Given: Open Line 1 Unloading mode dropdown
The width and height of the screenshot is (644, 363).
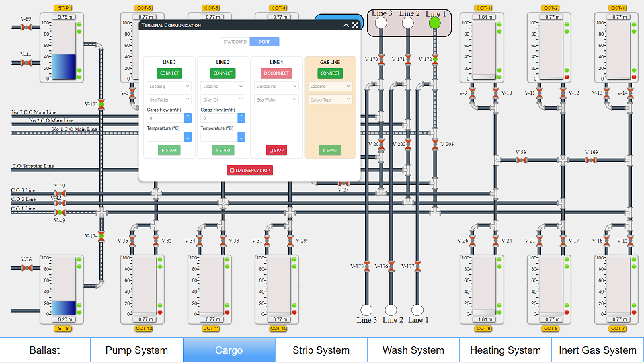Looking at the screenshot, I should click(x=276, y=87).
